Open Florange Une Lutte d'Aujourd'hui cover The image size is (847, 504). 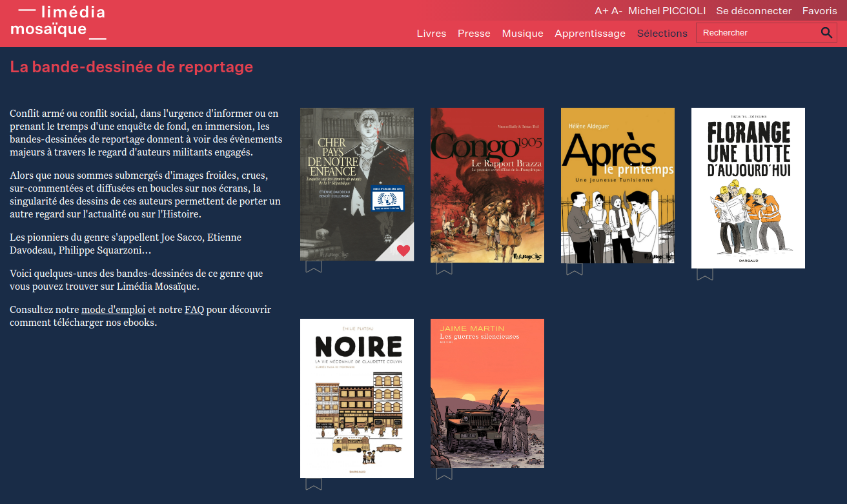click(x=748, y=188)
